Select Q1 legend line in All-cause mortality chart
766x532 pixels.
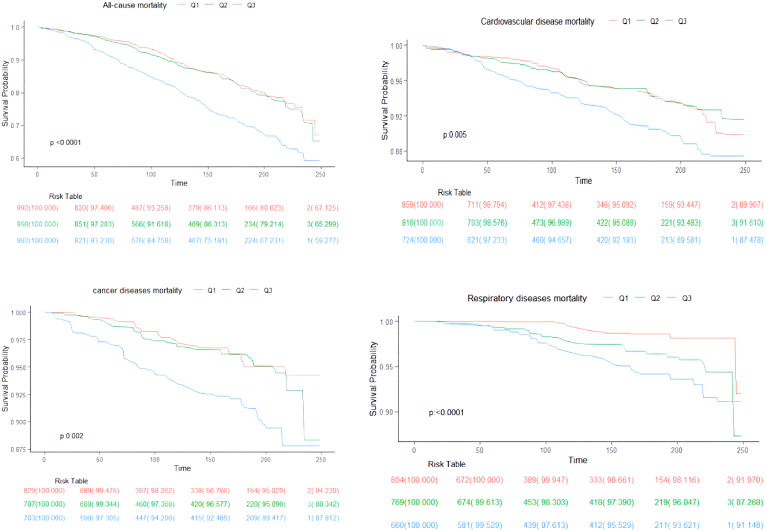pyautogui.click(x=182, y=5)
